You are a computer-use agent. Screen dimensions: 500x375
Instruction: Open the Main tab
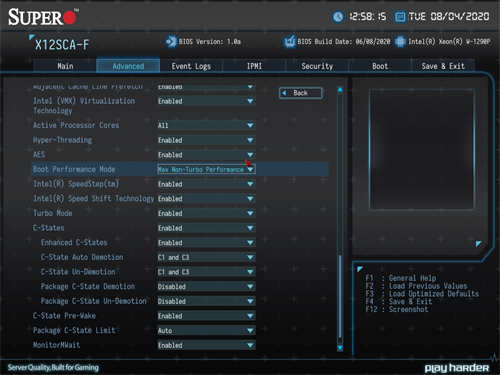pyautogui.click(x=65, y=66)
